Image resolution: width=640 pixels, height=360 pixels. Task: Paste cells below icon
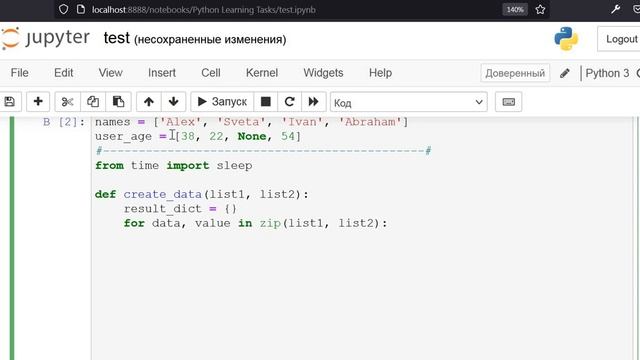pyautogui.click(x=118, y=102)
